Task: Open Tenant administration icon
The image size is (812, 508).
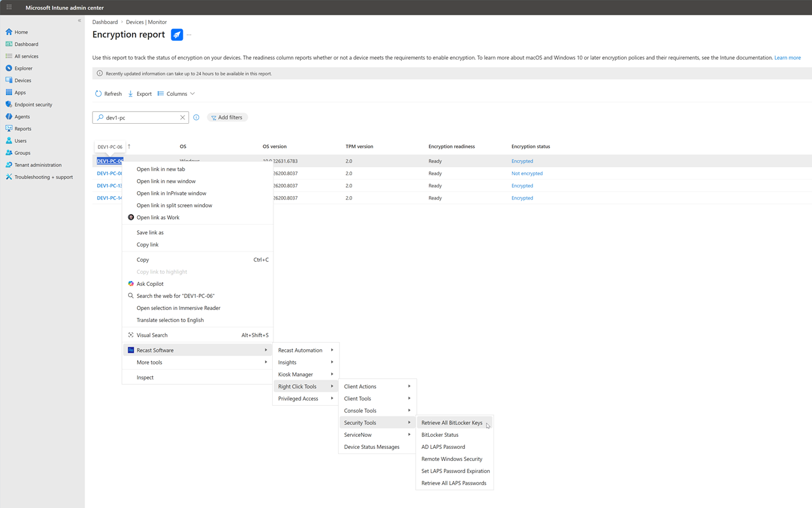Action: 9,164
